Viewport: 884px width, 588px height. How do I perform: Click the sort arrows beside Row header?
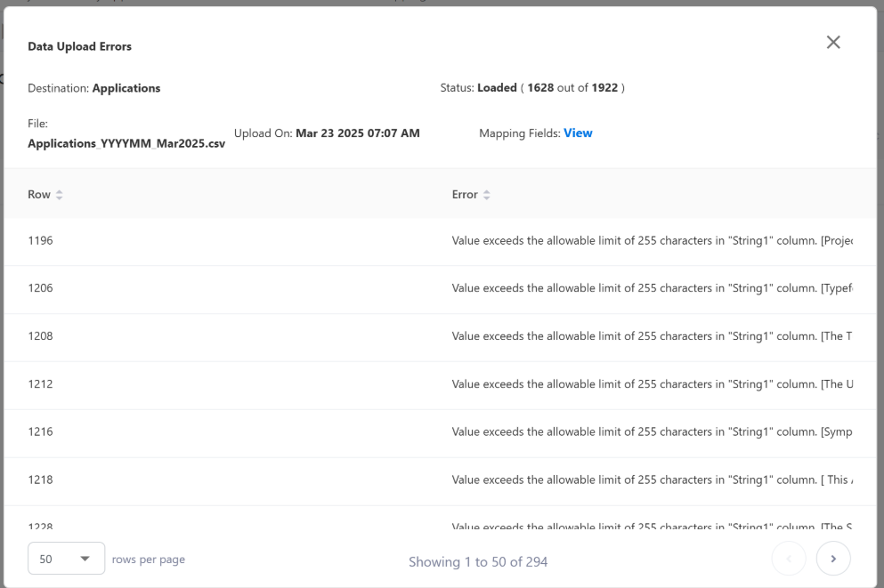[60, 195]
